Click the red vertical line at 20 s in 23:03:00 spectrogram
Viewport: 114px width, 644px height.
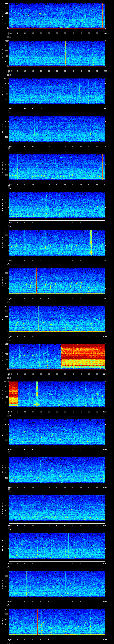41,91
